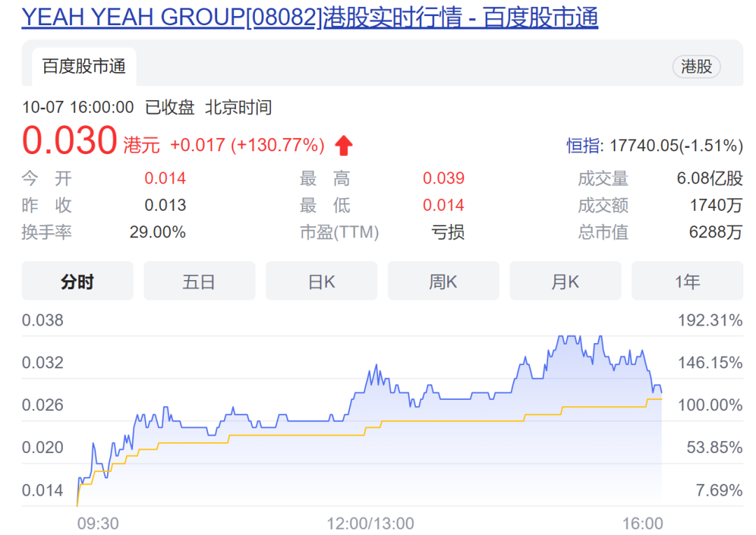Click the 总市值 label
756x535 pixels.
coord(603,232)
